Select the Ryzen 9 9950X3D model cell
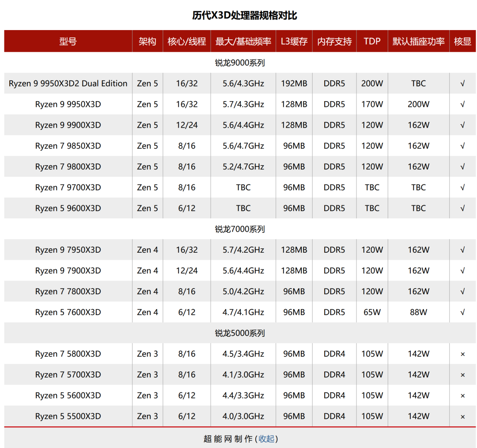The width and height of the screenshot is (477, 448). pos(68,104)
